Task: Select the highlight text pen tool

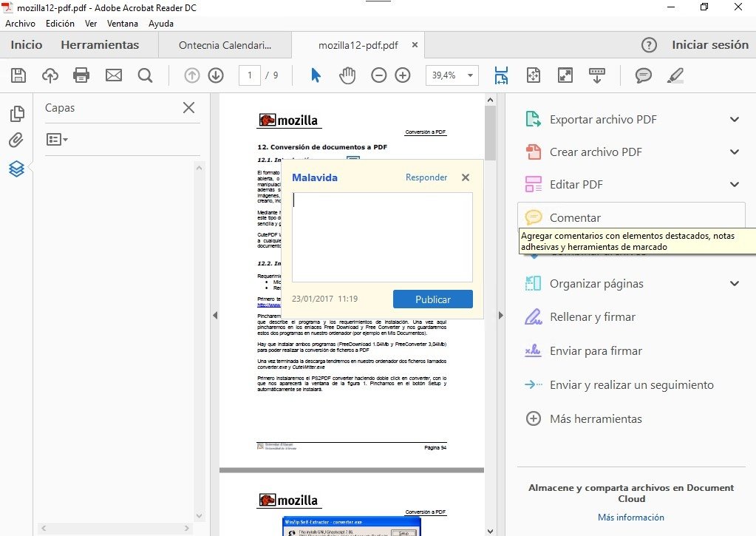Action: (x=675, y=75)
